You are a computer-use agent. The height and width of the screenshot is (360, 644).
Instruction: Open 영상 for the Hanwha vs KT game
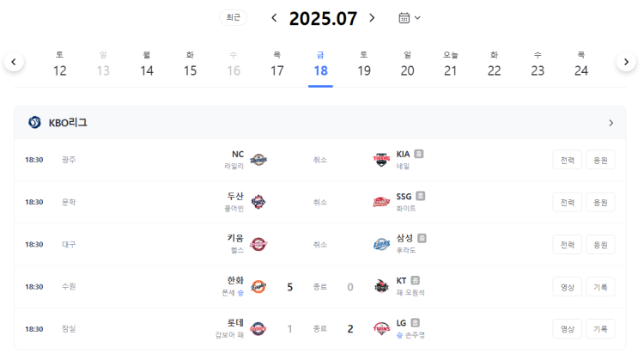tap(568, 287)
